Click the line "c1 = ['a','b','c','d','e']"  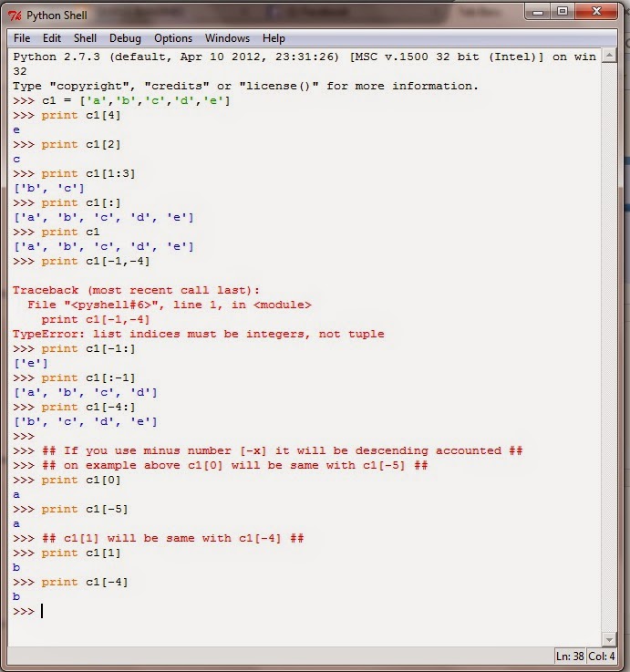tap(136, 100)
